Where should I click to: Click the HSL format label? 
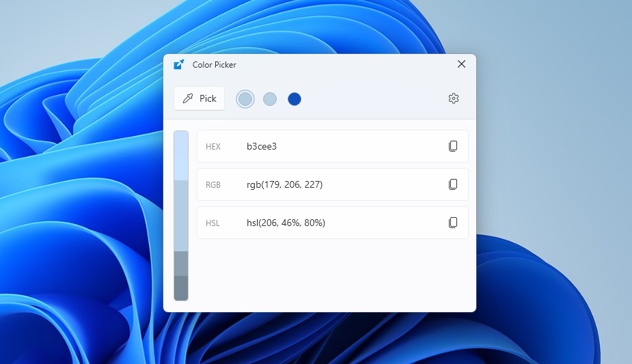click(x=212, y=223)
